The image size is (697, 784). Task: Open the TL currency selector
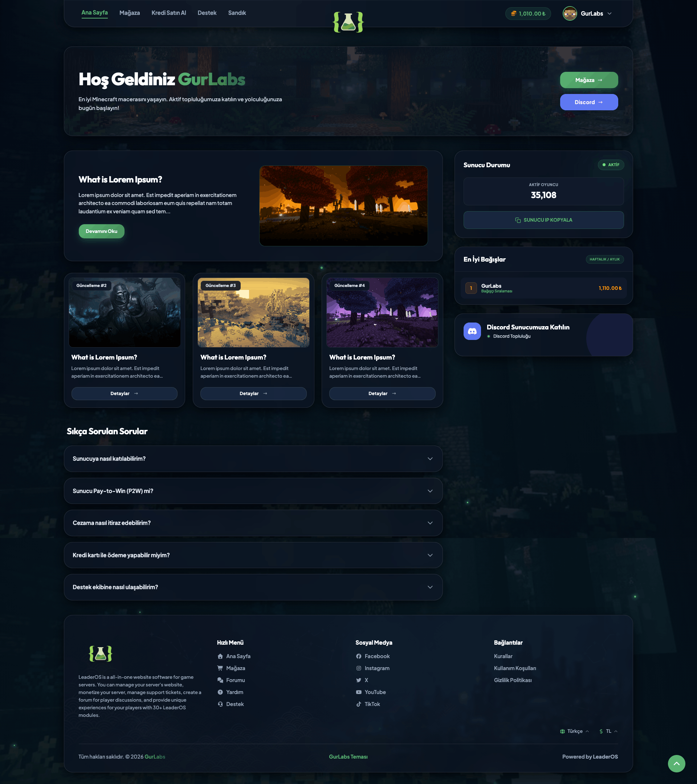tap(608, 731)
